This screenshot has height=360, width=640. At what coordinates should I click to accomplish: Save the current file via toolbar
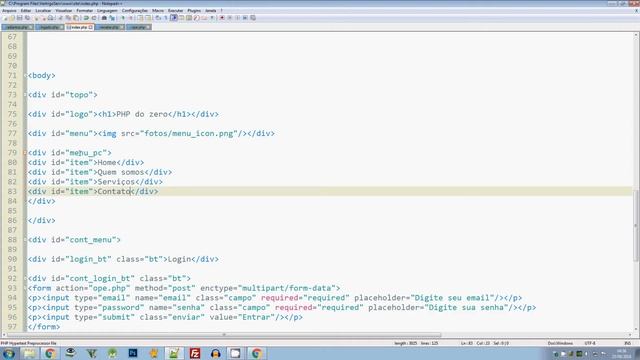(x=20, y=18)
